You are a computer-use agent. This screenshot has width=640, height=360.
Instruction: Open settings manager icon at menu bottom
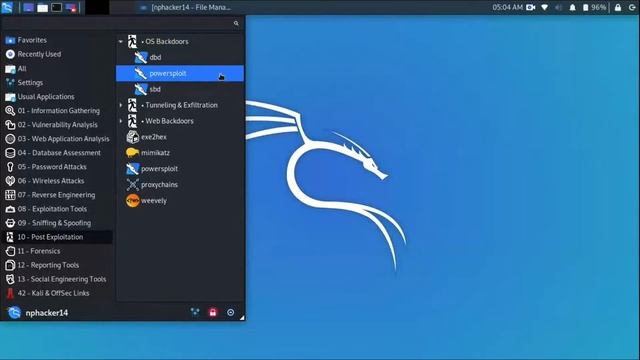coord(195,312)
